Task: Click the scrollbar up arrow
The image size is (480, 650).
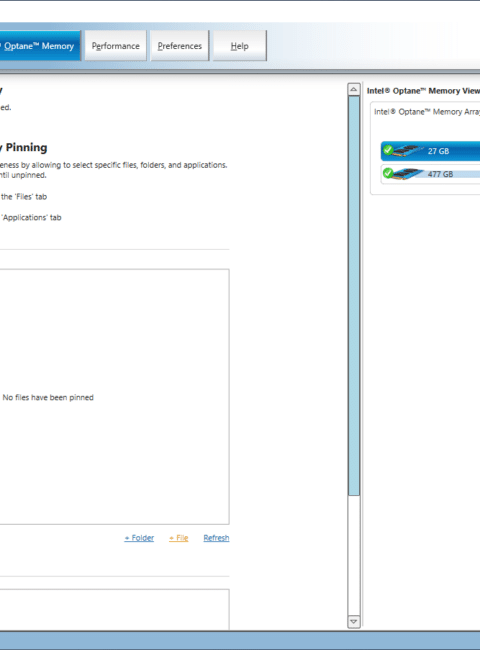Action: coord(354,89)
